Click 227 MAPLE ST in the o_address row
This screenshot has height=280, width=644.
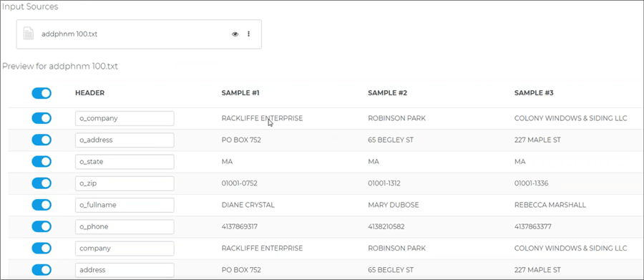[x=537, y=140]
